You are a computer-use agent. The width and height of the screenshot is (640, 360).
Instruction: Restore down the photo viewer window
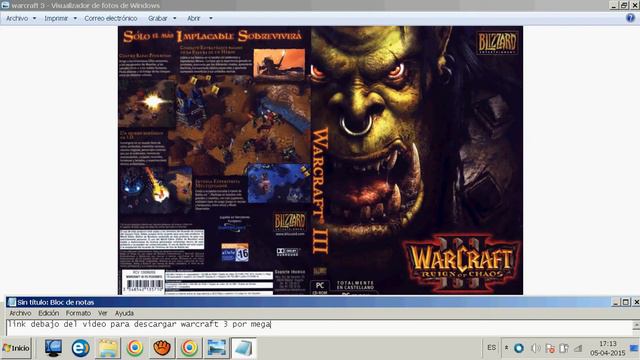click(x=624, y=5)
